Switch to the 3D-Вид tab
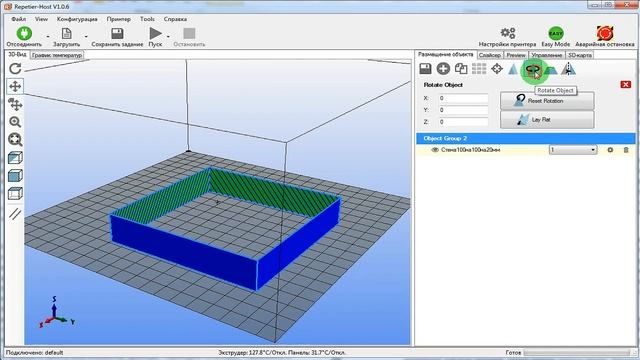This screenshot has height=360, width=640. point(18,54)
